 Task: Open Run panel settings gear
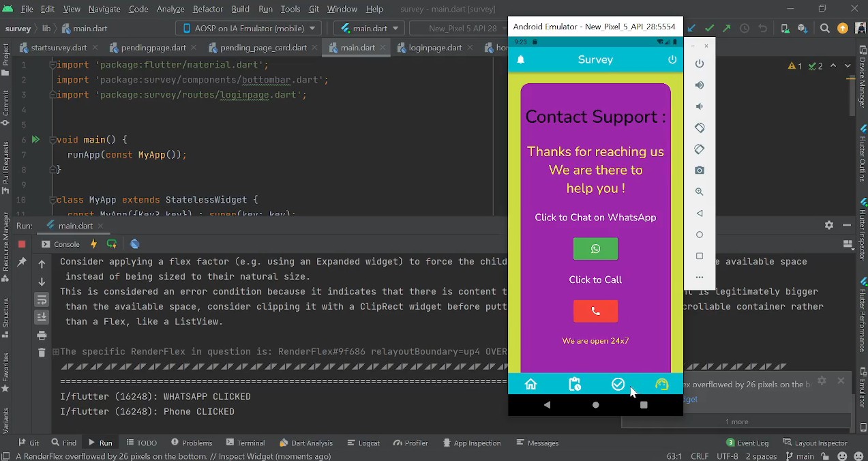829,225
